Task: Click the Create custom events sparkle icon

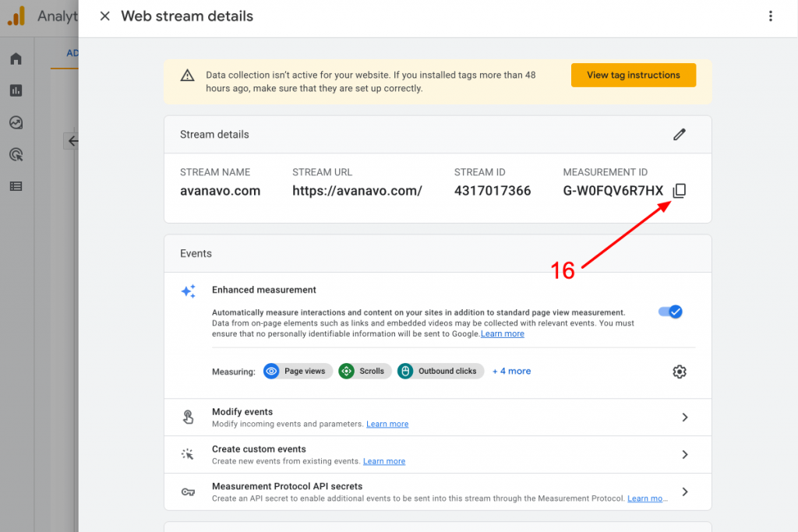Action: coord(187,454)
